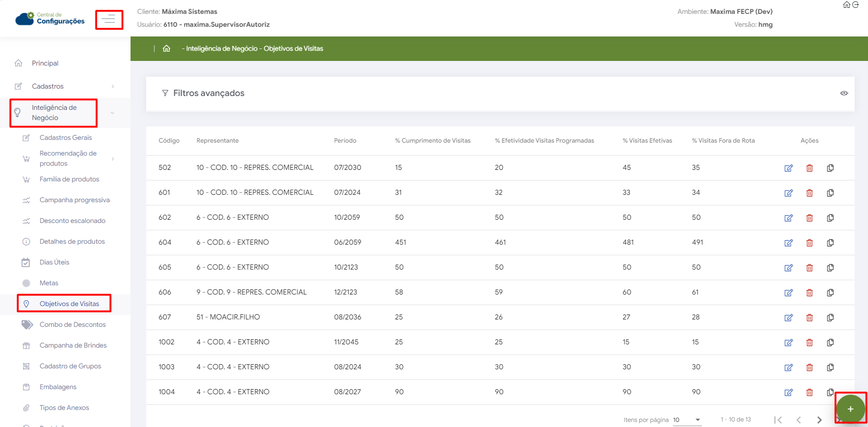The height and width of the screenshot is (427, 868).
Task: Click the edit icon for row 502
Action: click(788, 168)
